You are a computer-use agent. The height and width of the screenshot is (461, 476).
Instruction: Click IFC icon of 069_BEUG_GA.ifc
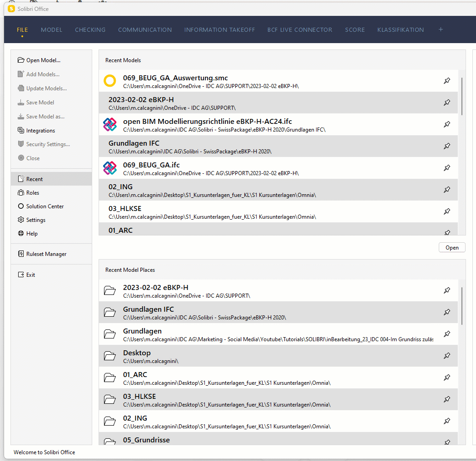[x=110, y=168]
